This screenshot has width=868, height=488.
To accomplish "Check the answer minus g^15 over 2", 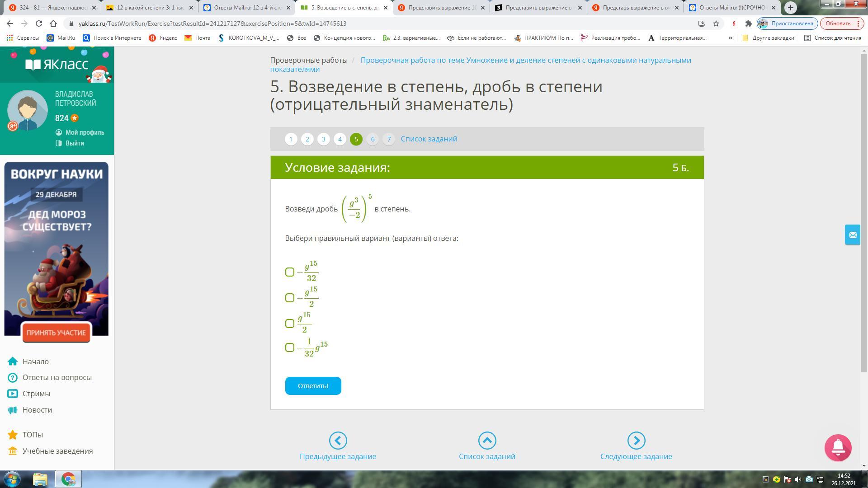I will [x=290, y=298].
